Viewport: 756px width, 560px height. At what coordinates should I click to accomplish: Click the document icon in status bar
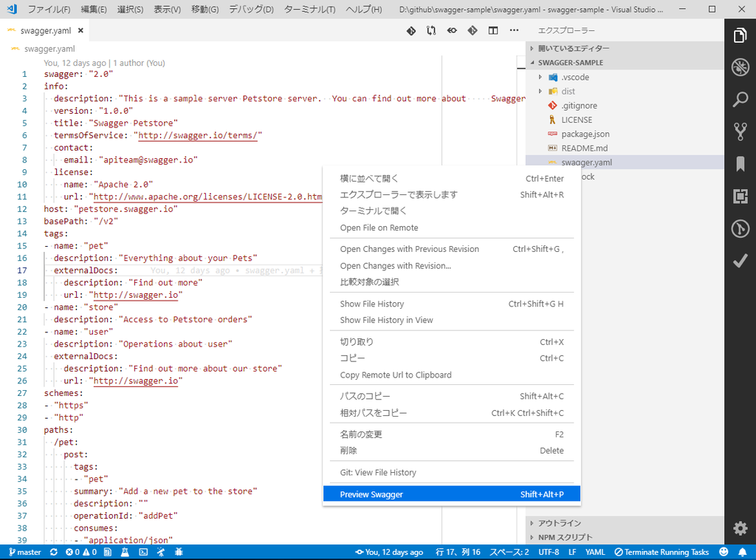108,552
